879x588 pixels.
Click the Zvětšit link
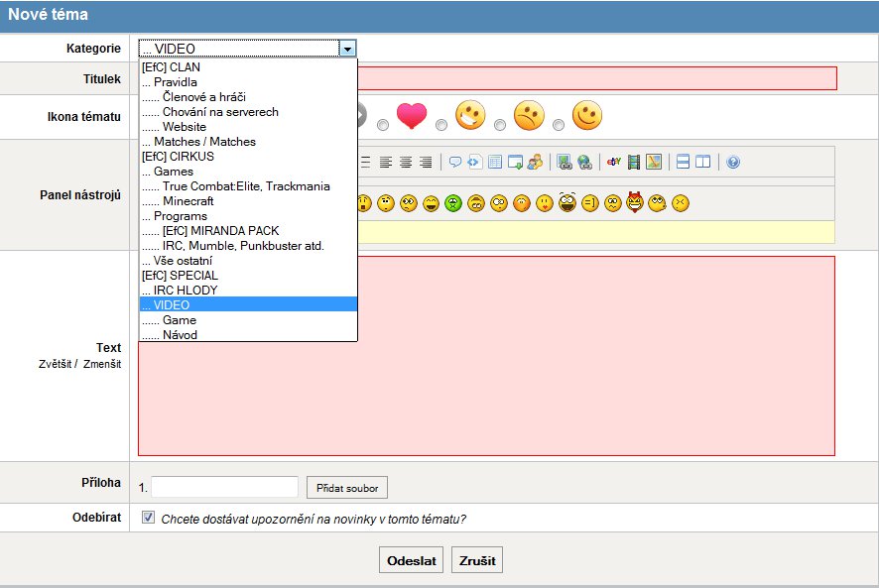[55, 364]
